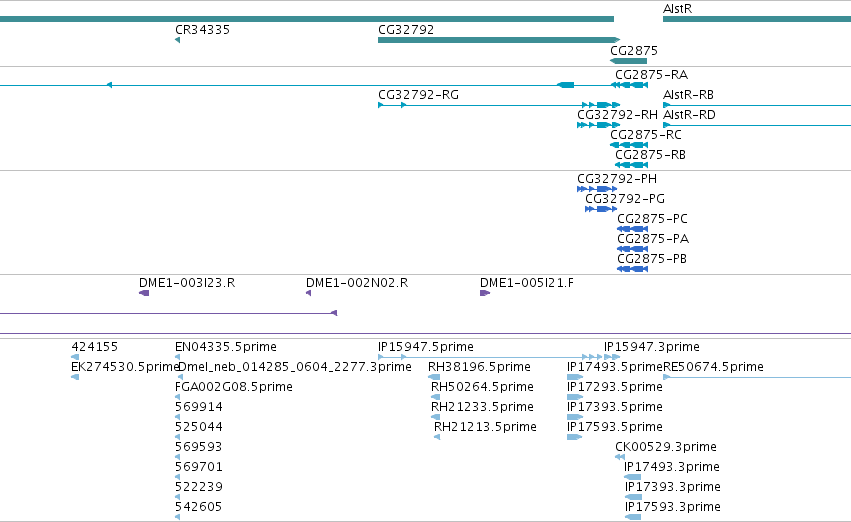Select the AlstR-RD transcript label
This screenshot has height=522, width=851.
point(689,115)
